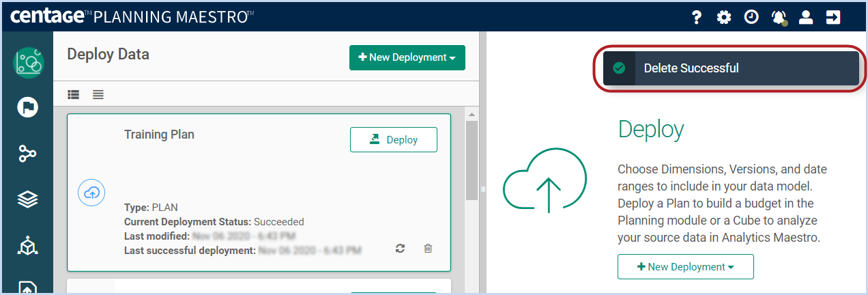The image size is (868, 295).
Task: Click the scrollbar up arrow
Action: 472,113
